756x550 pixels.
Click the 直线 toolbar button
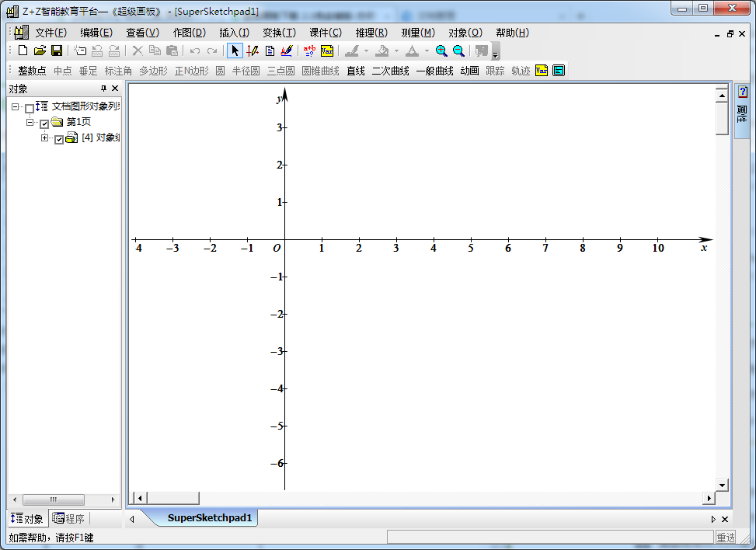tap(356, 71)
